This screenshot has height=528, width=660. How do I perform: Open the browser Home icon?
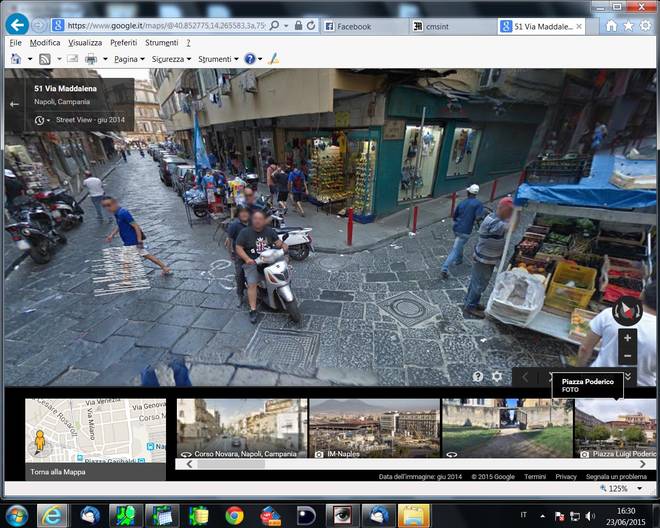click(611, 25)
